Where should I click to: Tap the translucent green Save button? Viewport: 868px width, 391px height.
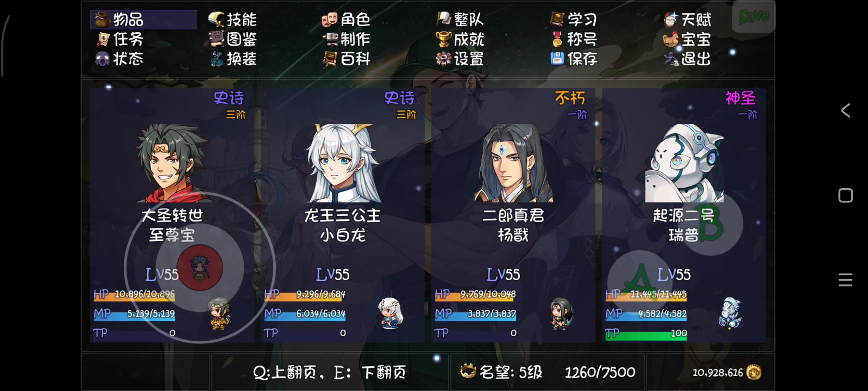tap(754, 17)
